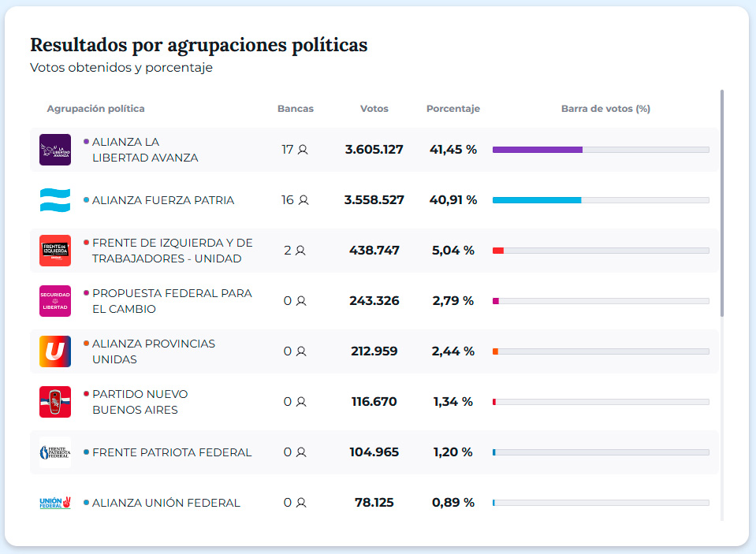Viewport: 756px width, 554px height.
Task: Click the seat icon beside 16 bancas
Action: pos(304,200)
